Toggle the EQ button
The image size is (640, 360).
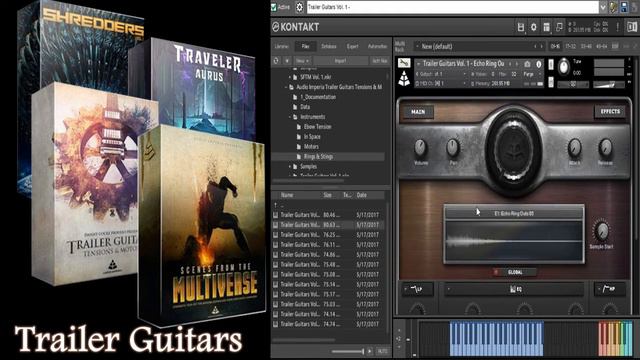click(514, 289)
